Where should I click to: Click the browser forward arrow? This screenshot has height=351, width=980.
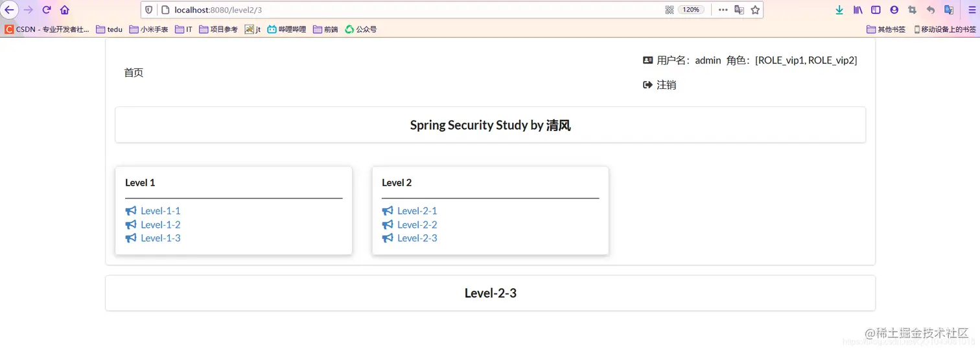pyautogui.click(x=28, y=10)
